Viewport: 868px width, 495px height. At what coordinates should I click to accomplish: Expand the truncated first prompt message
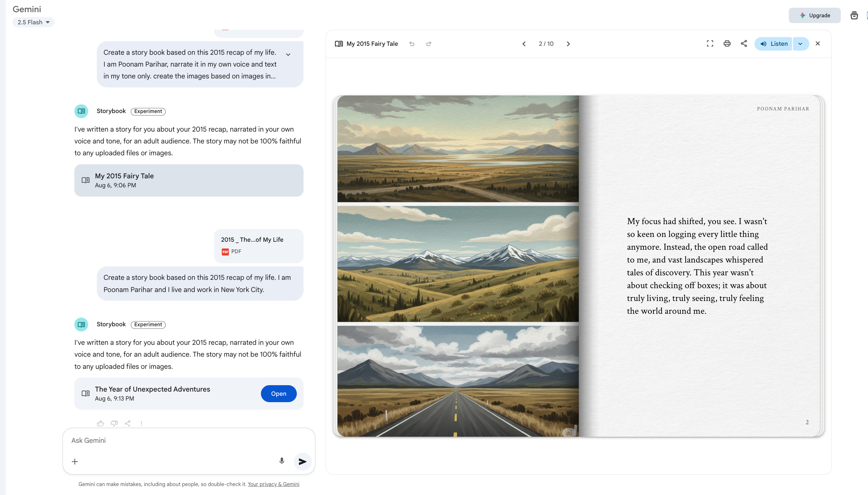pyautogui.click(x=288, y=54)
